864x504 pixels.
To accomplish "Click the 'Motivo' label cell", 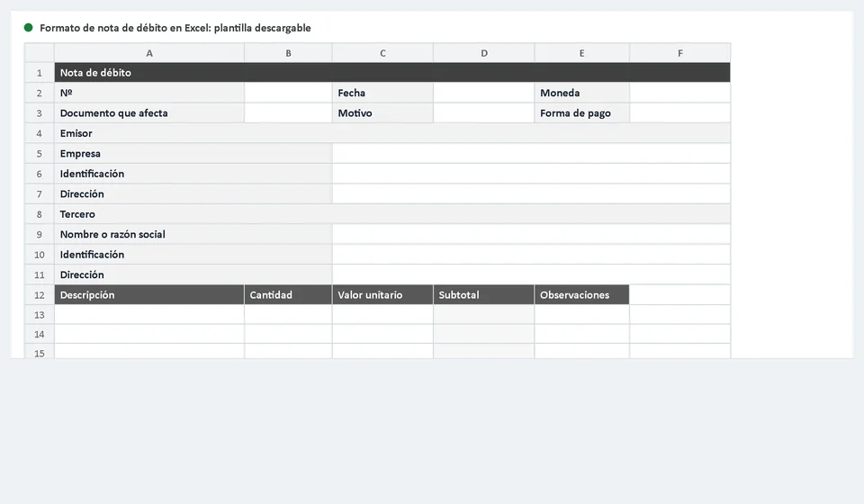I will tap(382, 112).
